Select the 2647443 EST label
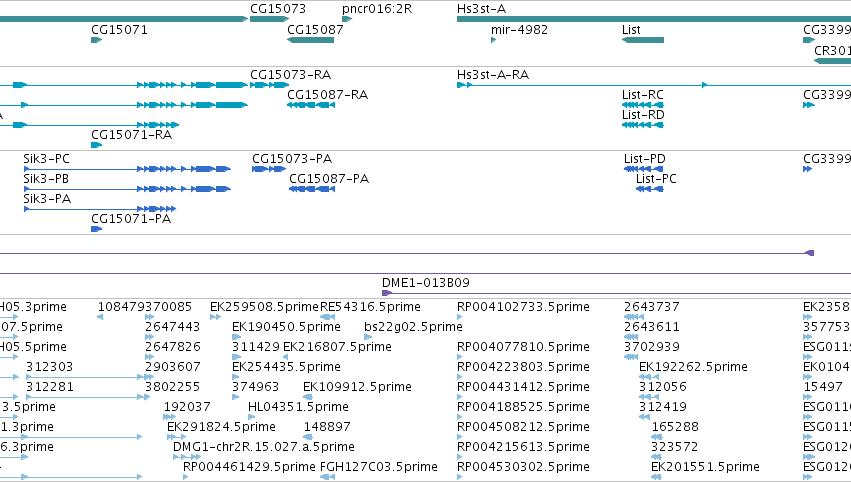Image resolution: width=851 pixels, height=482 pixels. [172, 327]
